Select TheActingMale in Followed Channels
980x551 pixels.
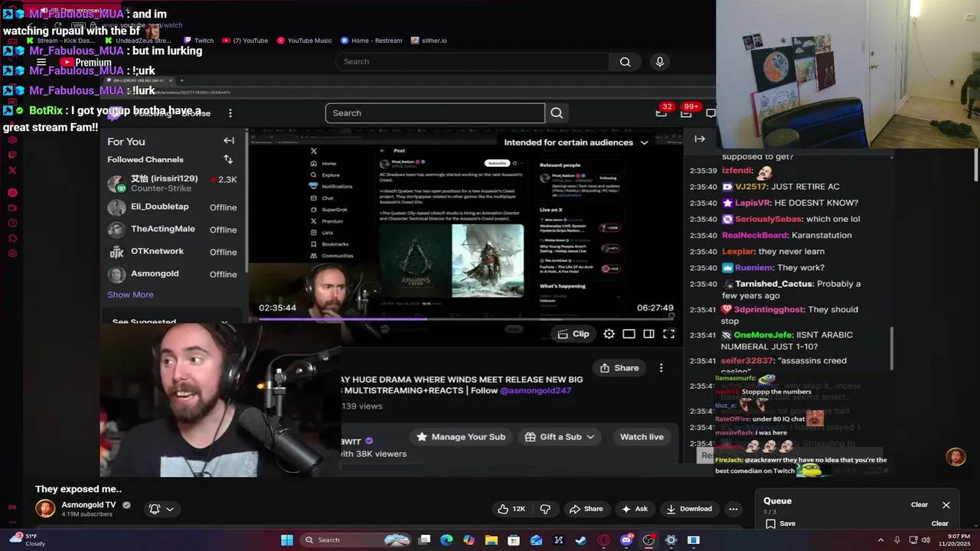[x=173, y=229]
